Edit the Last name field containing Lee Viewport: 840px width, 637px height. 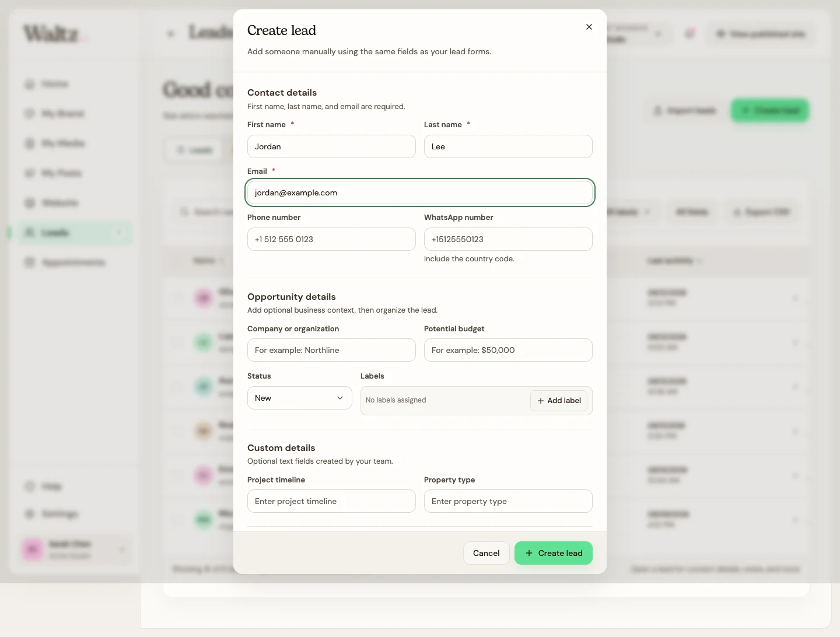click(x=508, y=146)
